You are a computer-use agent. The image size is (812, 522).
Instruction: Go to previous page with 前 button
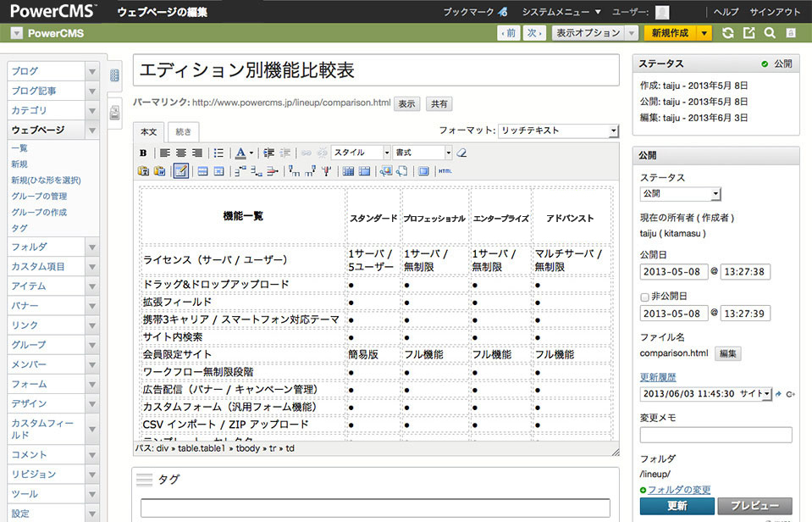pos(509,33)
